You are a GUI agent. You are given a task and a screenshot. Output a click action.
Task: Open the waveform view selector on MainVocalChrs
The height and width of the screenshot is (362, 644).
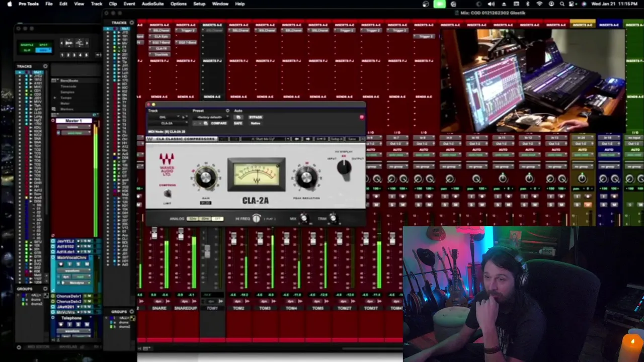(73, 270)
